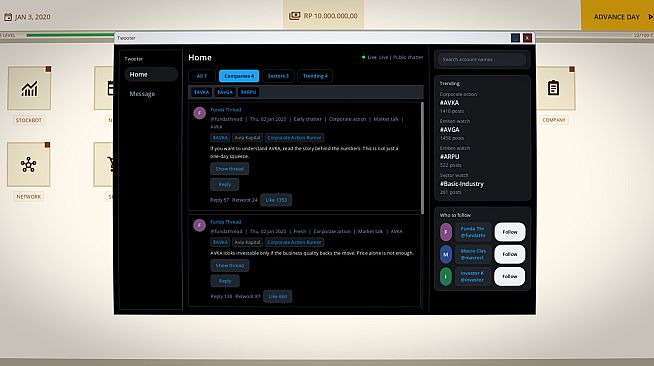This screenshot has width=654, height=366.
Task: Open the @fundathr profile link
Action: [473, 232]
